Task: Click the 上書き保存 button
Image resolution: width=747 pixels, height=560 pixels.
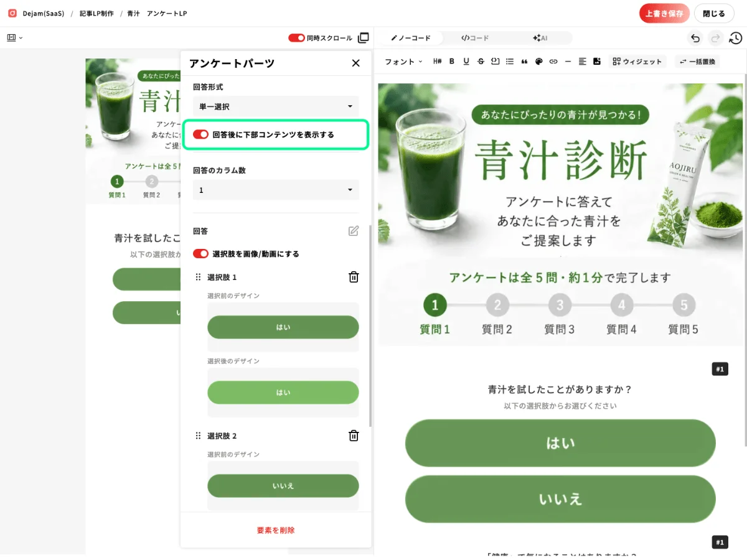Action: pyautogui.click(x=665, y=13)
